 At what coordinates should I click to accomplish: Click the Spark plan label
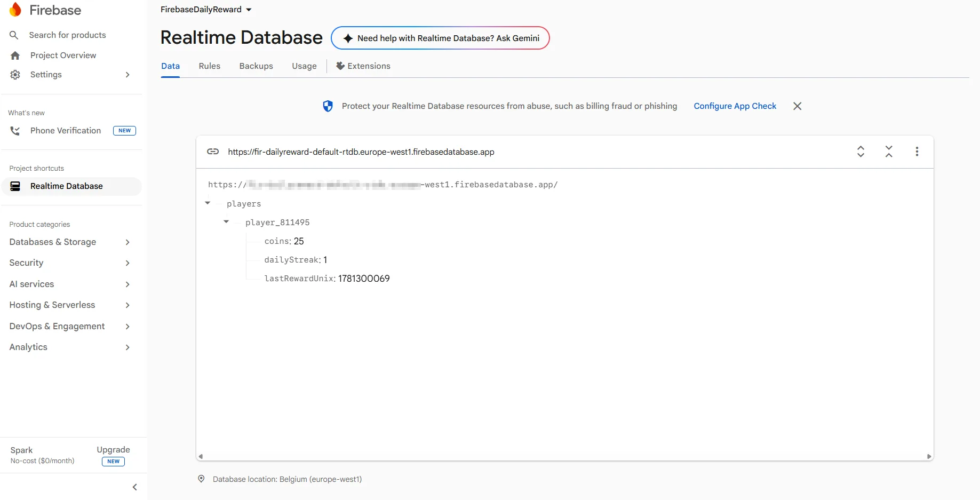[21, 450]
